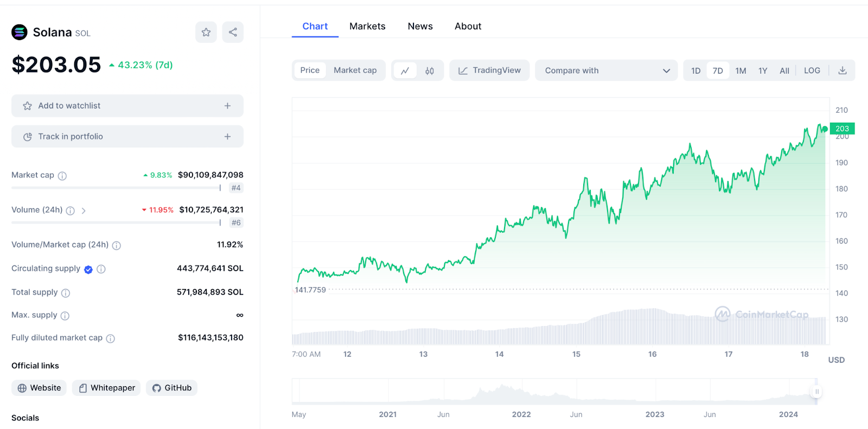This screenshot has height=429, width=868.
Task: Open the GitHub link
Action: click(x=171, y=388)
